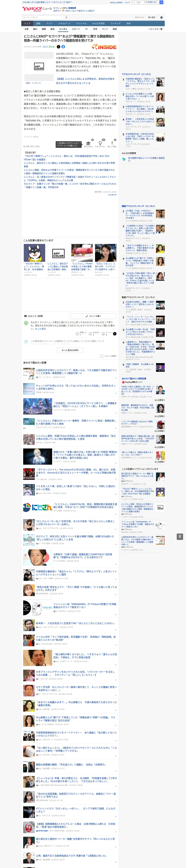Screen dimensions: 186x868
Task: Toggle the コメント非表示 checkbox
Action: (102, 356)
